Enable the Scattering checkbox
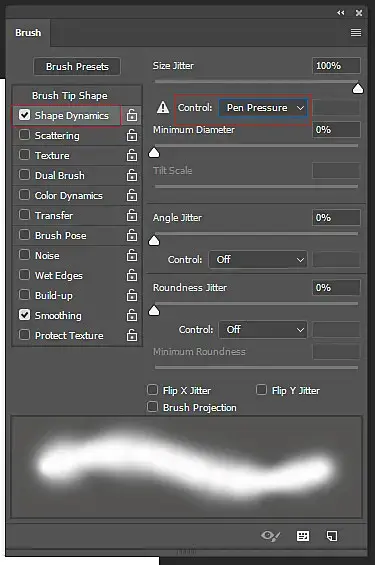Viewport: 375px width, 565px height. click(x=24, y=135)
